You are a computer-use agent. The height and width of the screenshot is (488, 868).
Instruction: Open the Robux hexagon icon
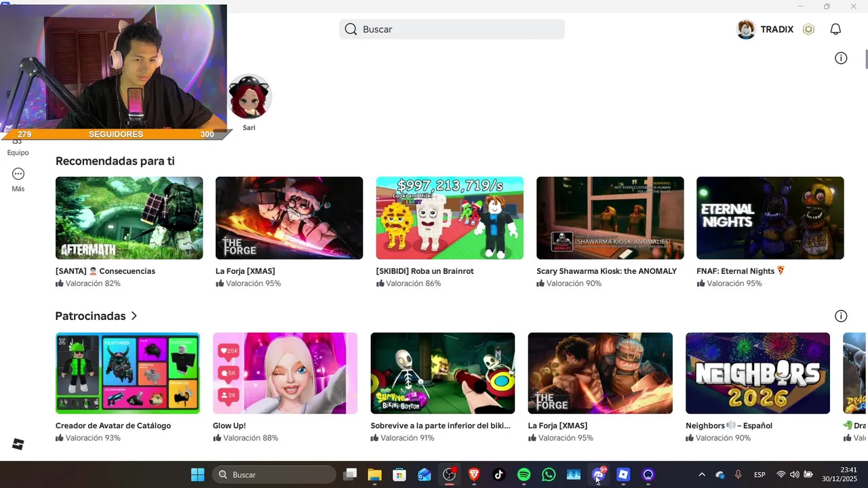[808, 29]
